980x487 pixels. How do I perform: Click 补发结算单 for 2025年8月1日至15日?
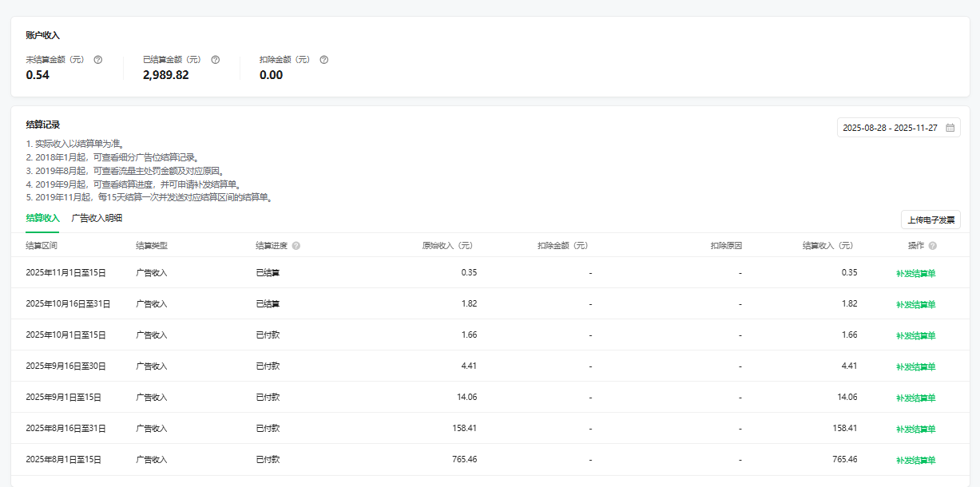pyautogui.click(x=915, y=460)
